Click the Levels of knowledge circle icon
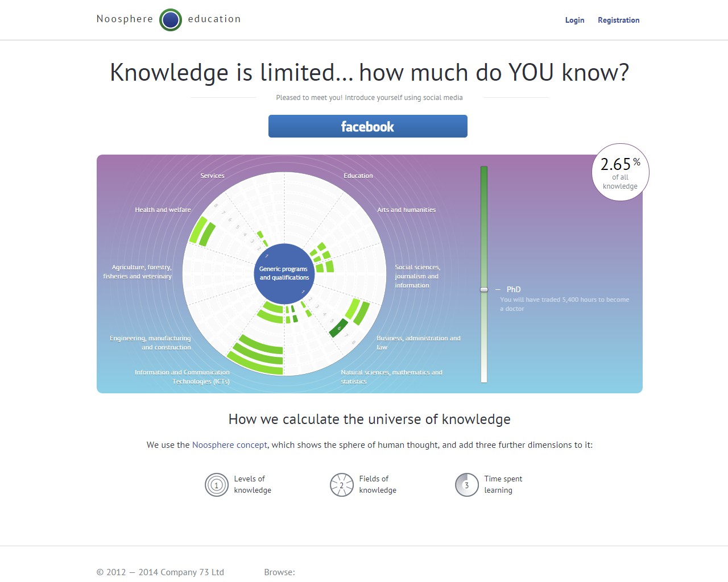The height and width of the screenshot is (582, 728). pyautogui.click(x=217, y=485)
